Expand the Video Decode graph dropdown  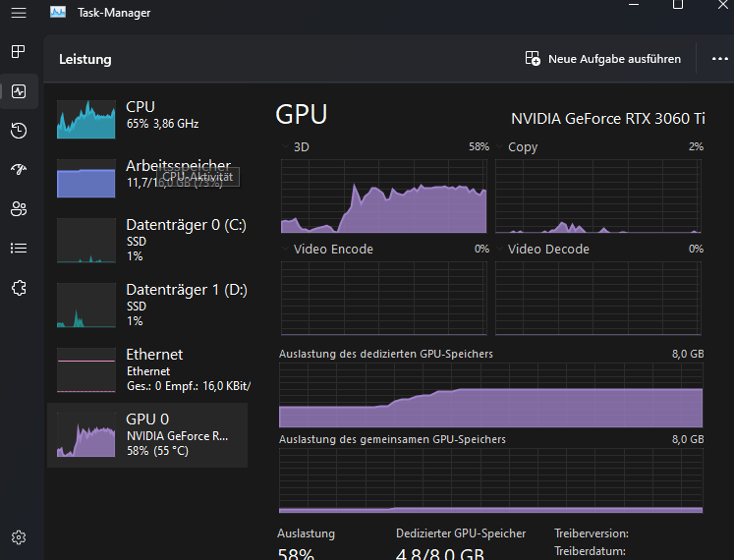click(x=500, y=249)
